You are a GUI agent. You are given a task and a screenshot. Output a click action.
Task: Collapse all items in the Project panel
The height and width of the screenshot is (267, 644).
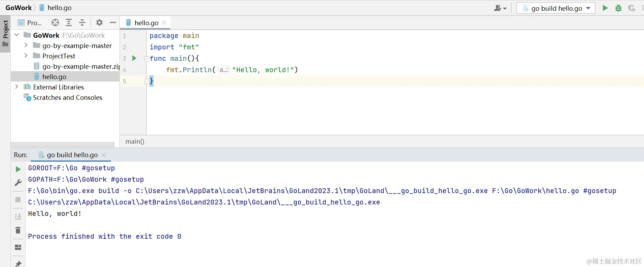click(82, 23)
